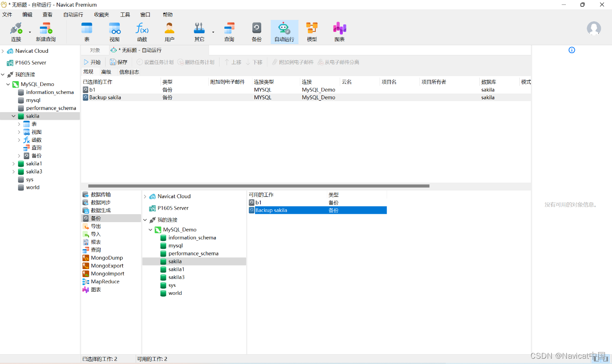Collapse MySQL_Demo in the left navigation tree
The width and height of the screenshot is (612, 364).
[8, 84]
